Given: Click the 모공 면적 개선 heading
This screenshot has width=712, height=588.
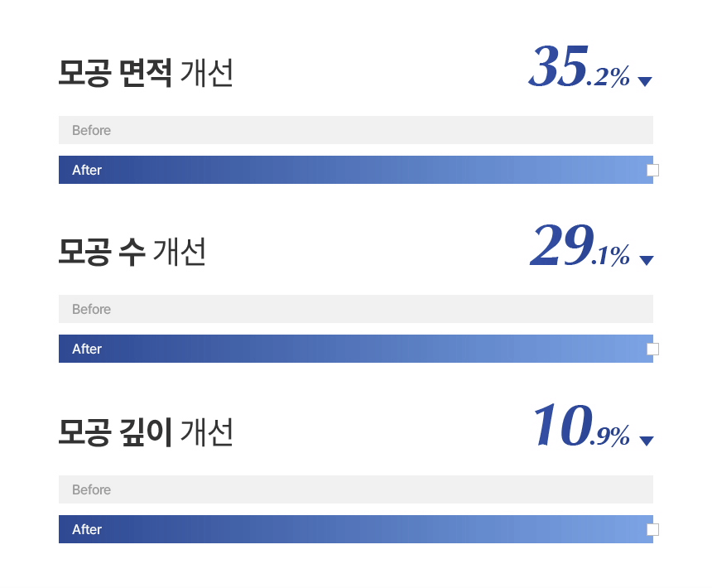Looking at the screenshot, I should click(146, 73).
